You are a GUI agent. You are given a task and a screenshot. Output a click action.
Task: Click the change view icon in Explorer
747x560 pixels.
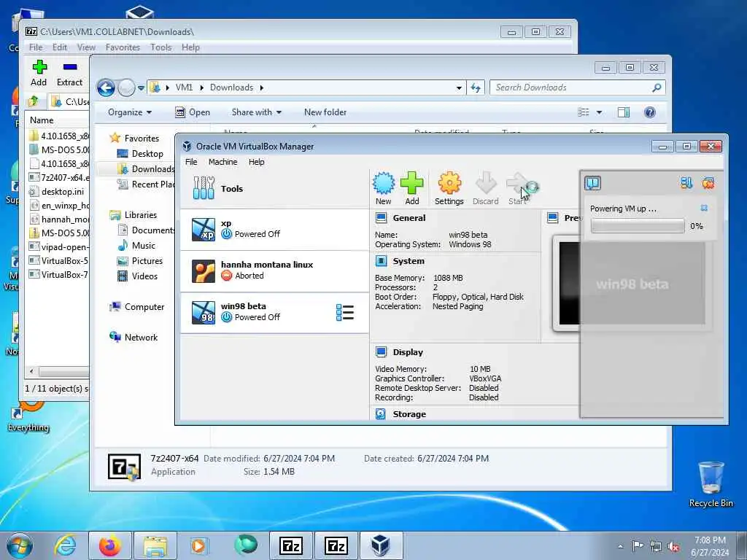click(584, 112)
